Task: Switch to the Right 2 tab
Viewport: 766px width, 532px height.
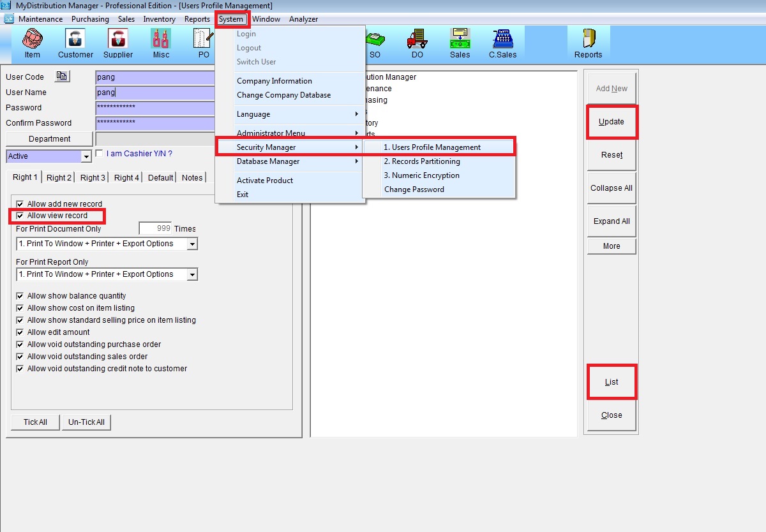Action: coord(59,177)
